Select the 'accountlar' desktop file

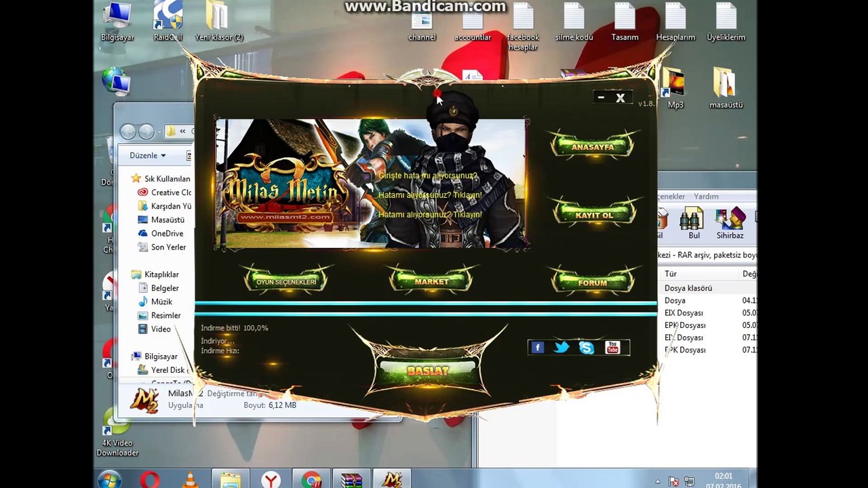point(473,22)
